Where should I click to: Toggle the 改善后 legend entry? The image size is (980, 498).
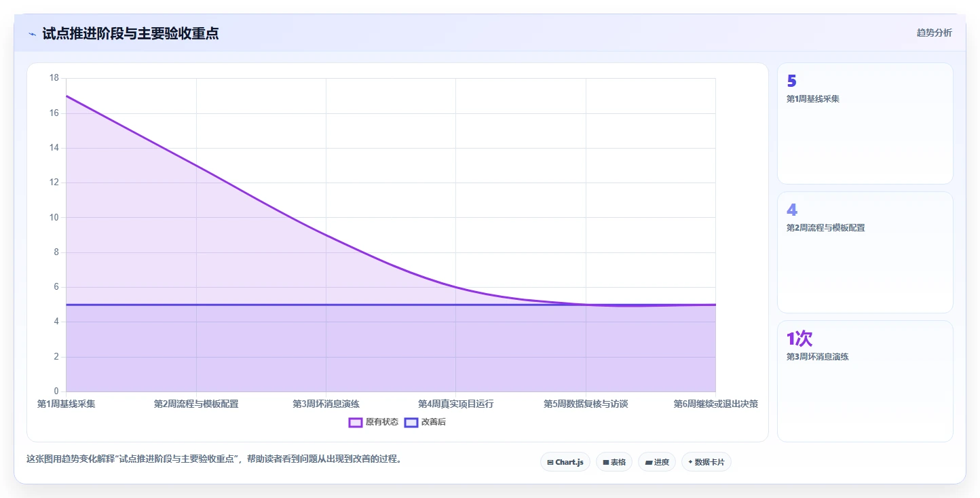click(425, 422)
